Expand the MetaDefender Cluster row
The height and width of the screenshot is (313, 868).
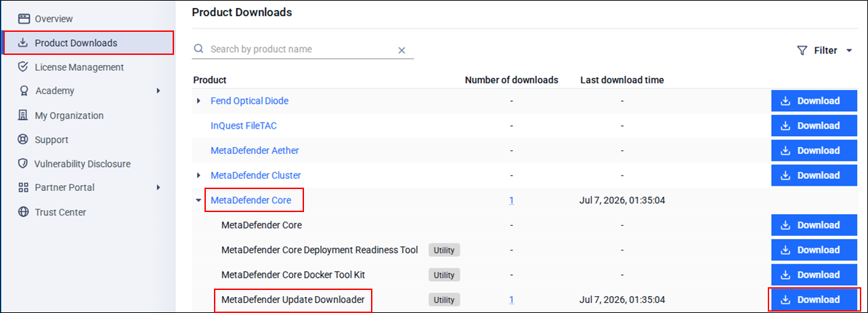(x=198, y=175)
